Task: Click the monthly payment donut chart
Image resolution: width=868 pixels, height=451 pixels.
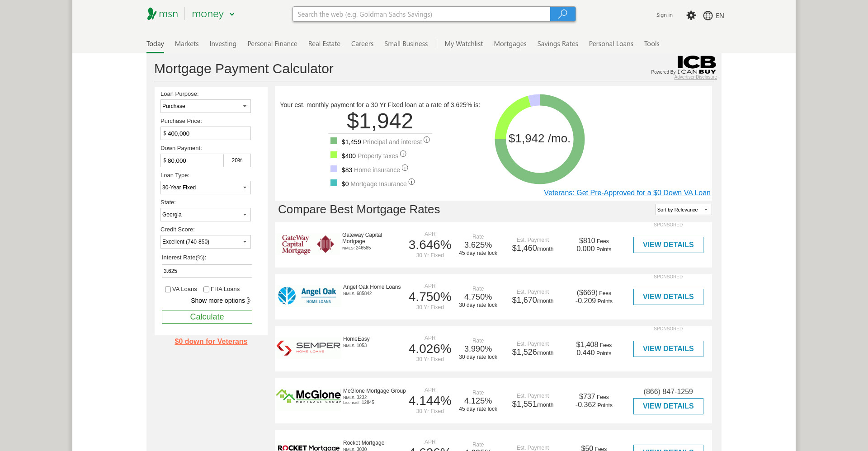Action: click(x=540, y=139)
